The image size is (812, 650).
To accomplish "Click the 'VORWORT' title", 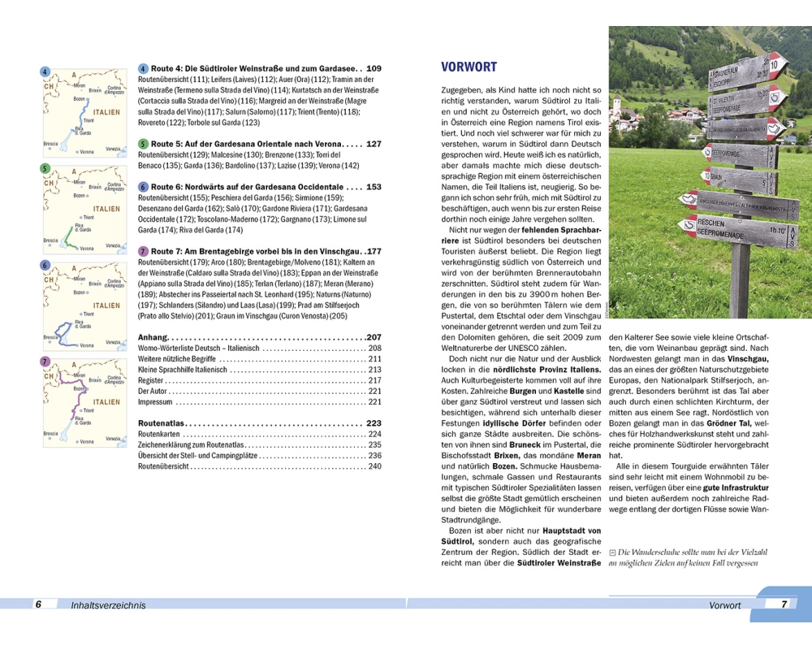I will point(469,67).
